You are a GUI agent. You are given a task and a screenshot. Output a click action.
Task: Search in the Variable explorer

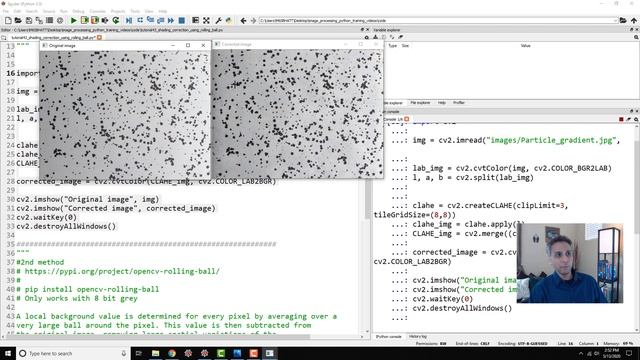(636, 37)
